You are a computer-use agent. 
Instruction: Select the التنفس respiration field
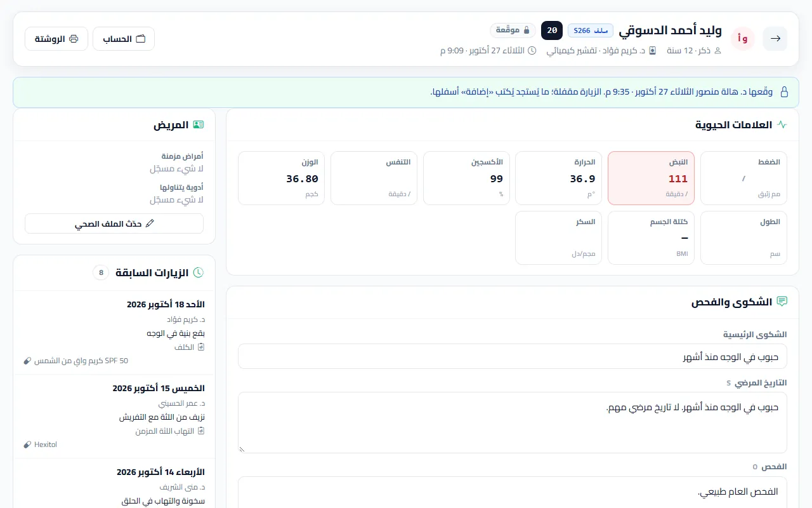coord(374,178)
